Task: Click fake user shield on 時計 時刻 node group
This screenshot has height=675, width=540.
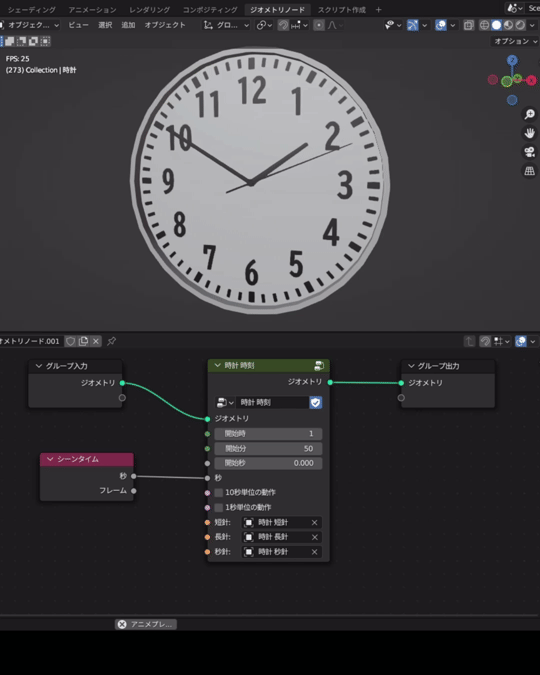Action: (316, 403)
